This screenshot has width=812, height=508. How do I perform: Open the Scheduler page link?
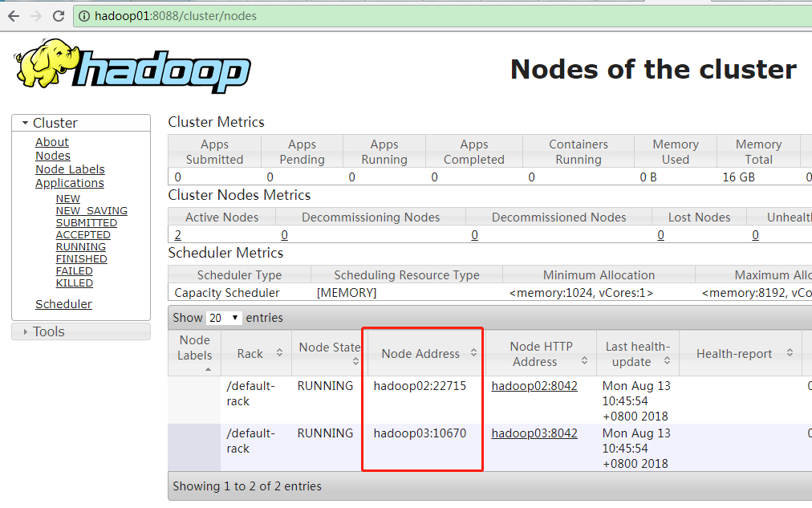[63, 304]
